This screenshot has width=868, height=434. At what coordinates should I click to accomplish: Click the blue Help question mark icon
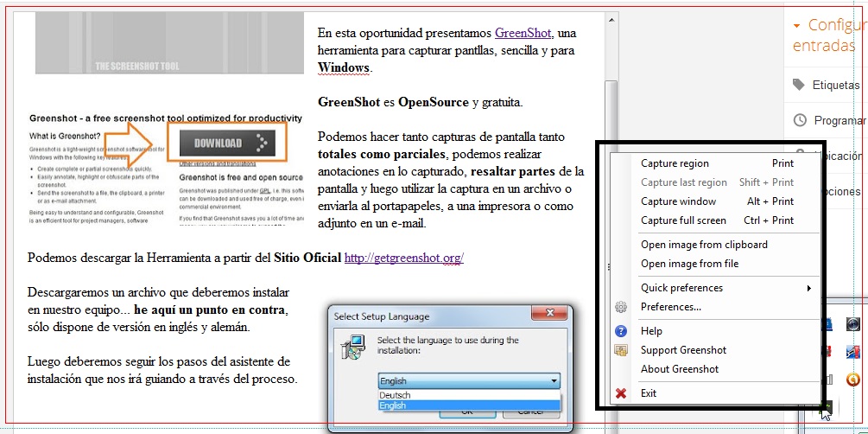pyautogui.click(x=621, y=331)
